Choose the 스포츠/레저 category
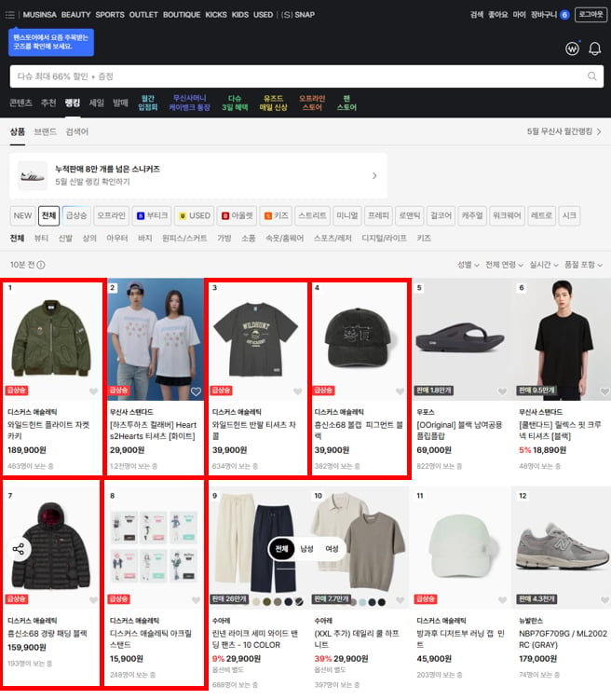The width and height of the screenshot is (611, 700). [333, 238]
